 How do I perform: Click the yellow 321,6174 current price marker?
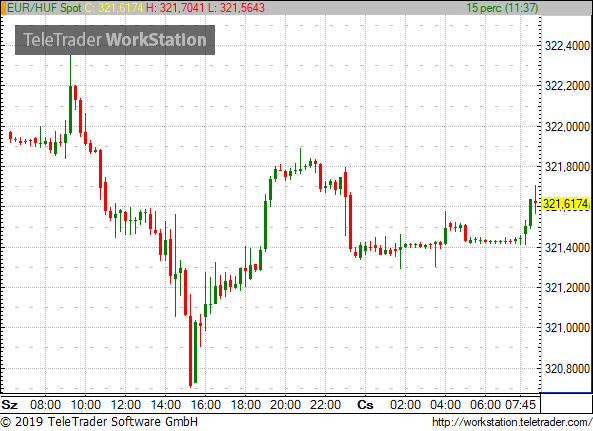(x=565, y=204)
